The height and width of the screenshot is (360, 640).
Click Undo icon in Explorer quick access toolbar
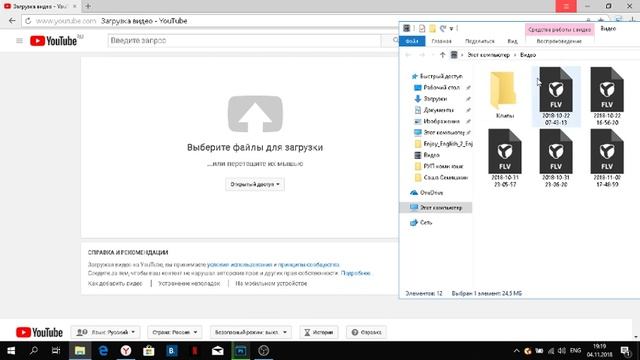[x=443, y=29]
